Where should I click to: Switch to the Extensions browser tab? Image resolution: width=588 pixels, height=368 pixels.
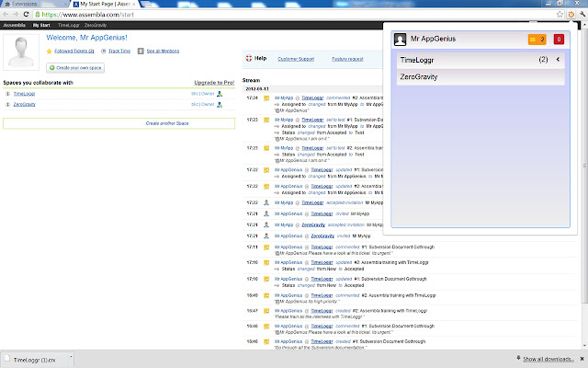pos(34,4)
